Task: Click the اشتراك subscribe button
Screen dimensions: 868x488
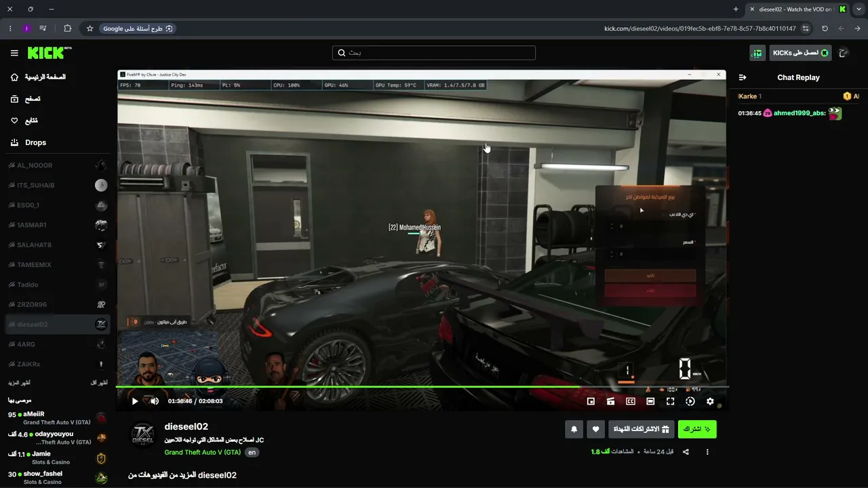Action: 697,429
